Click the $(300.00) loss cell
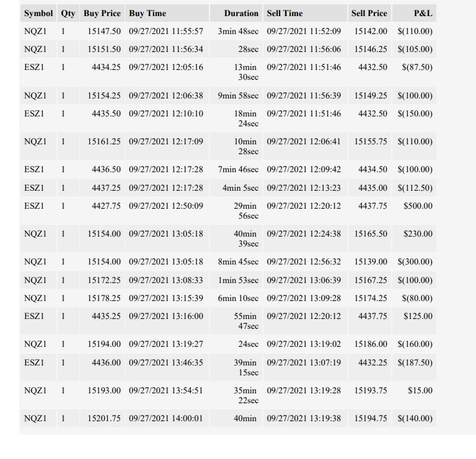 coord(414,262)
